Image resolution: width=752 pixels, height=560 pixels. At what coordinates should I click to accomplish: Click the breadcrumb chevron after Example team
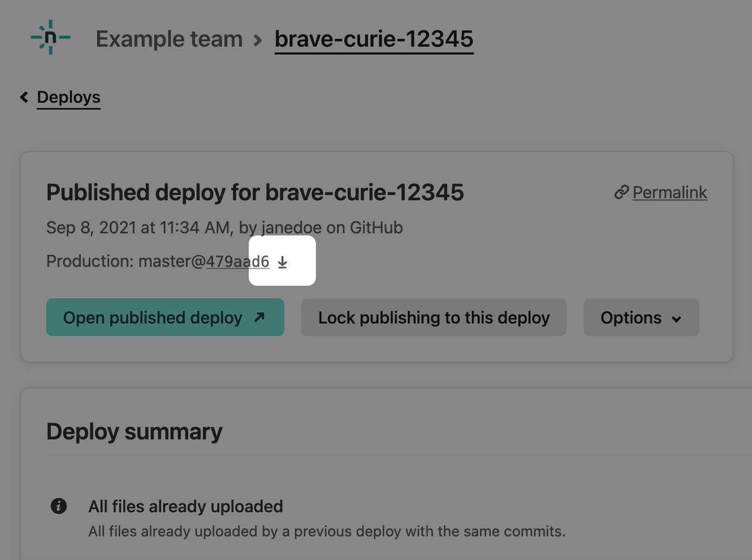point(258,40)
